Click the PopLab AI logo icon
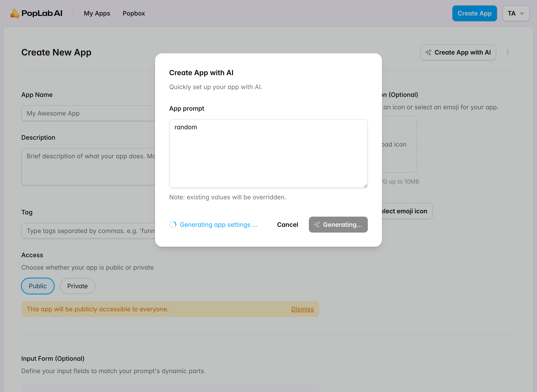Screen dimensions: 537x392 [x=15, y=13]
